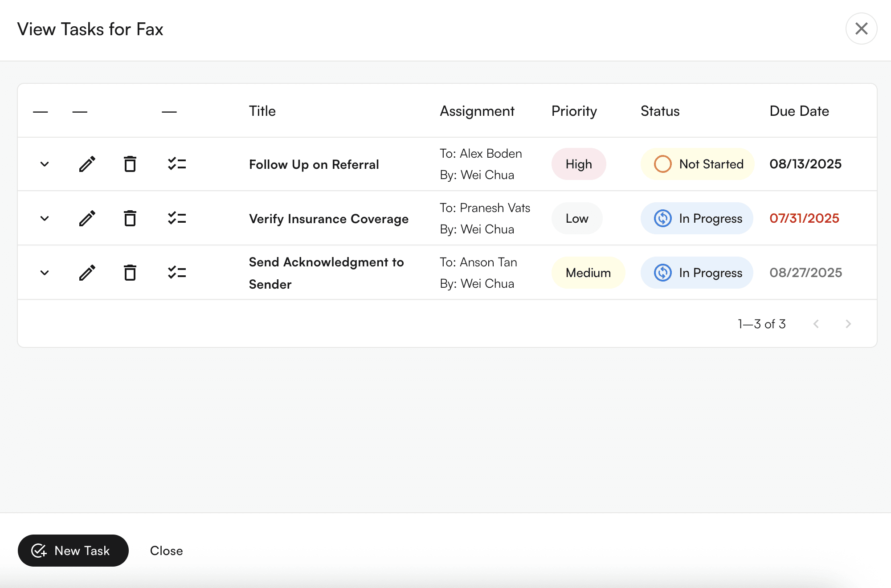Image resolution: width=891 pixels, height=588 pixels.
Task: Click the Not Started status badge
Action: click(697, 164)
